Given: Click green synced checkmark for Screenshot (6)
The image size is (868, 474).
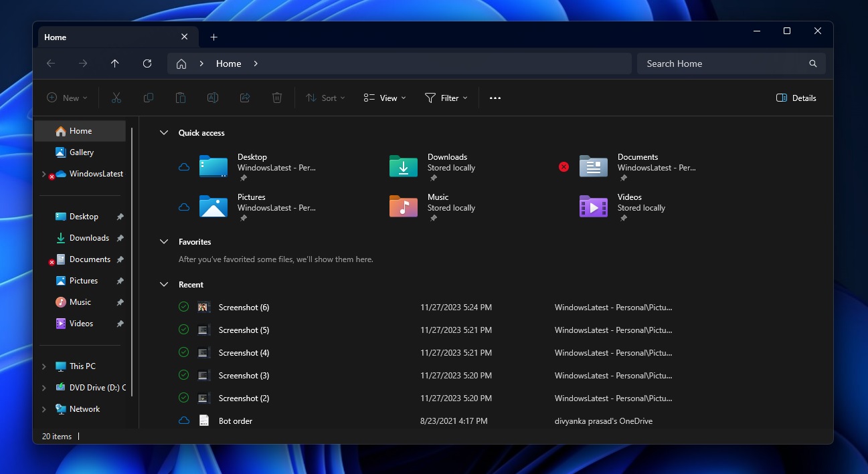Looking at the screenshot, I should [184, 307].
